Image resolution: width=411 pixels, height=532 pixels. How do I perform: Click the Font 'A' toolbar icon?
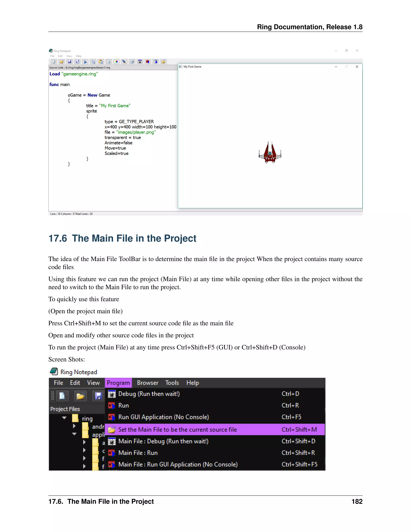pyautogui.click(x=109, y=62)
